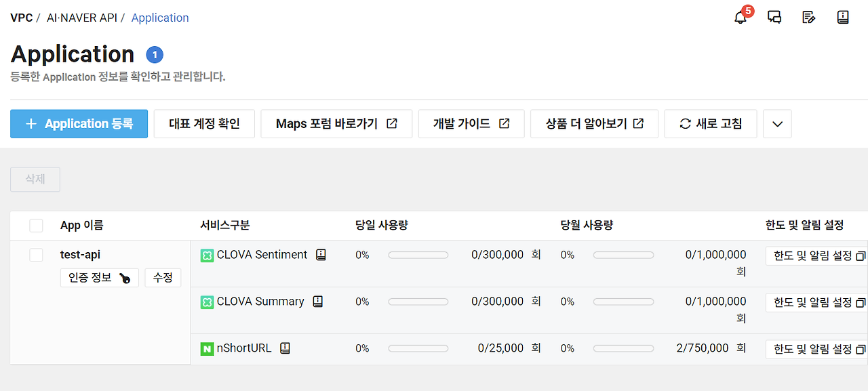The width and height of the screenshot is (868, 391).
Task: Open the notifications bell with 5 alerts
Action: 741,17
